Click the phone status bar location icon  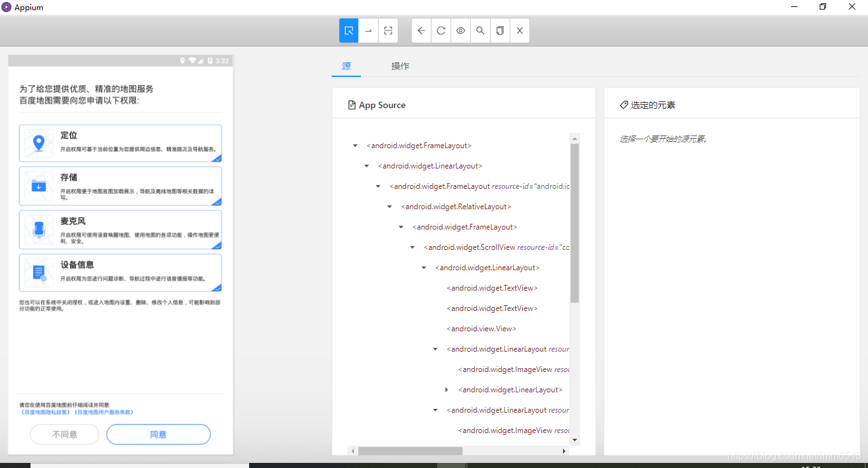[x=182, y=60]
